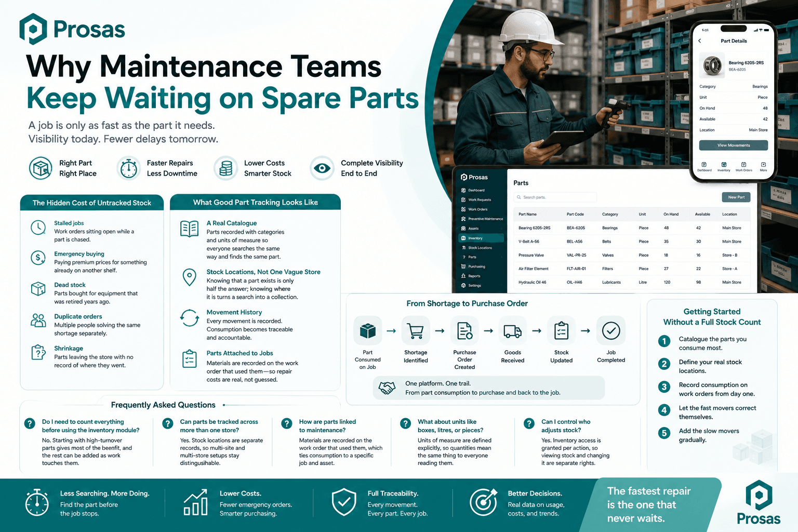Open the FAQ "What about units like boxes, litres, or pieces?"
Screen dimensions: 798x532
click(450, 426)
